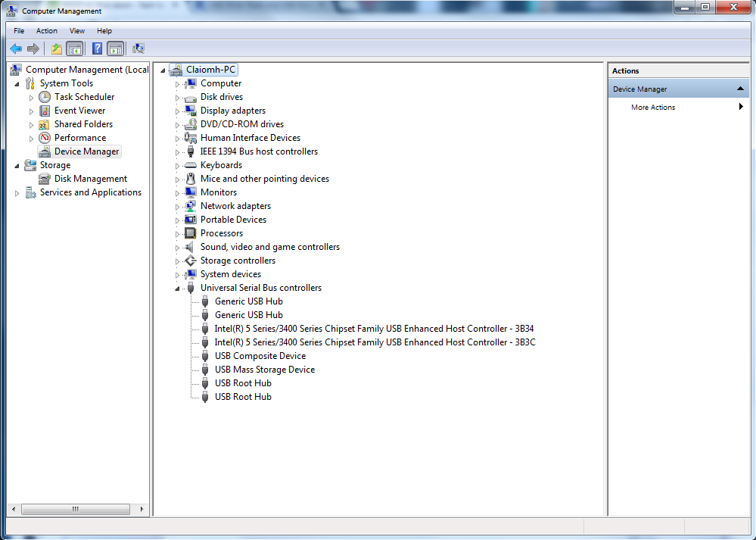This screenshot has width=756, height=540.
Task: Select the last USB Root Hub entry
Action: point(243,397)
